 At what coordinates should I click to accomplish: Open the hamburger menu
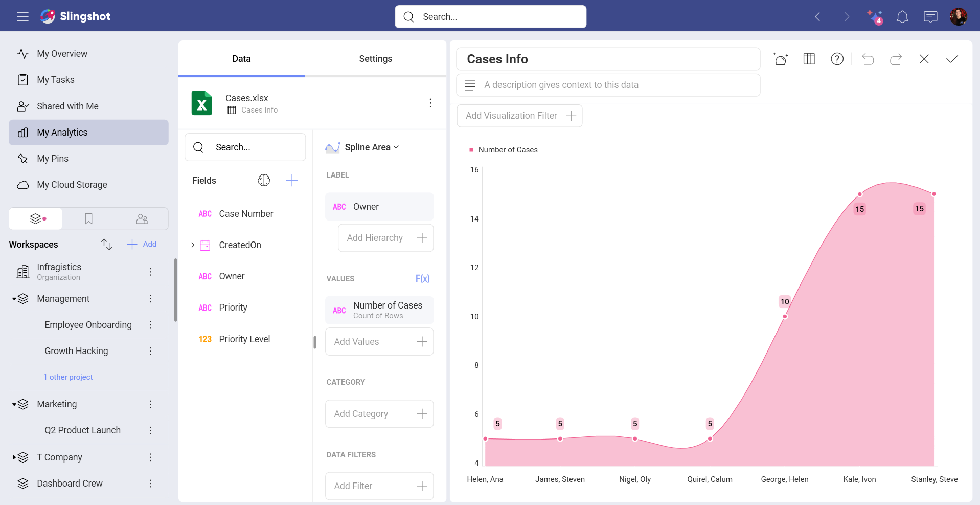22,16
